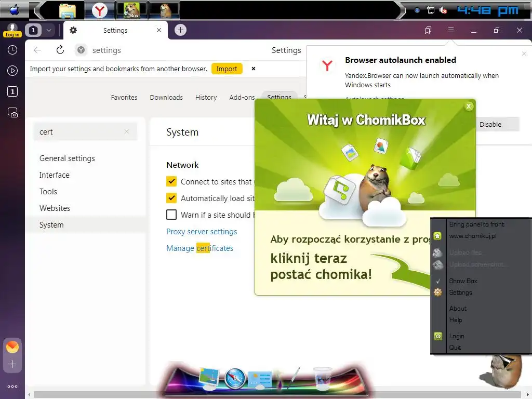
Task: Open Websites settings section
Action: [x=55, y=208]
